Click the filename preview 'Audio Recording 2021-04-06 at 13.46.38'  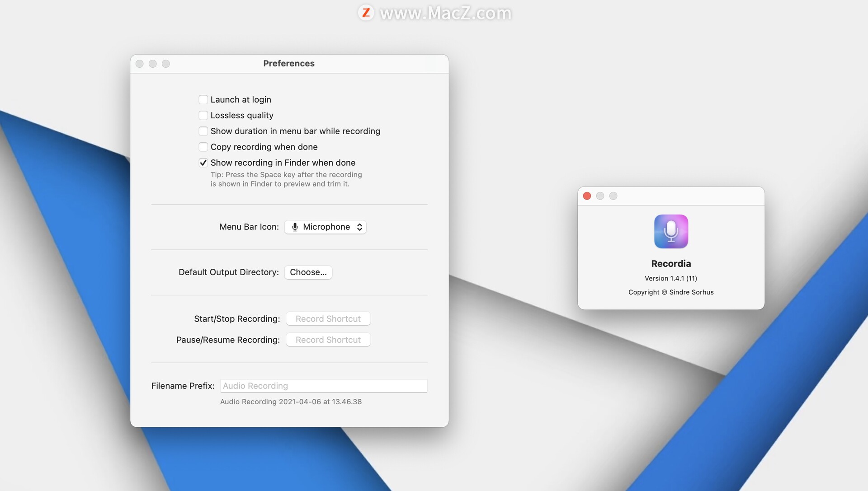click(291, 402)
